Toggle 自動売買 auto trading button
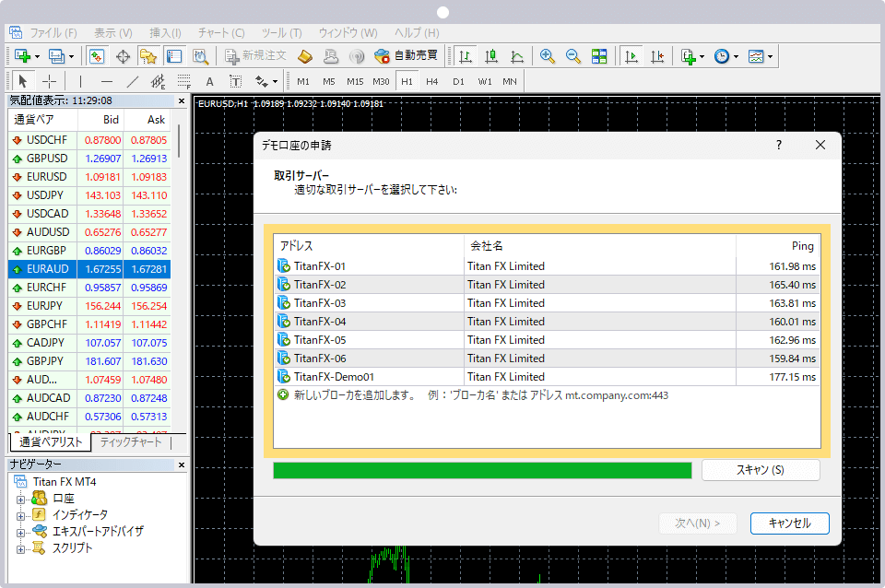 (x=406, y=56)
